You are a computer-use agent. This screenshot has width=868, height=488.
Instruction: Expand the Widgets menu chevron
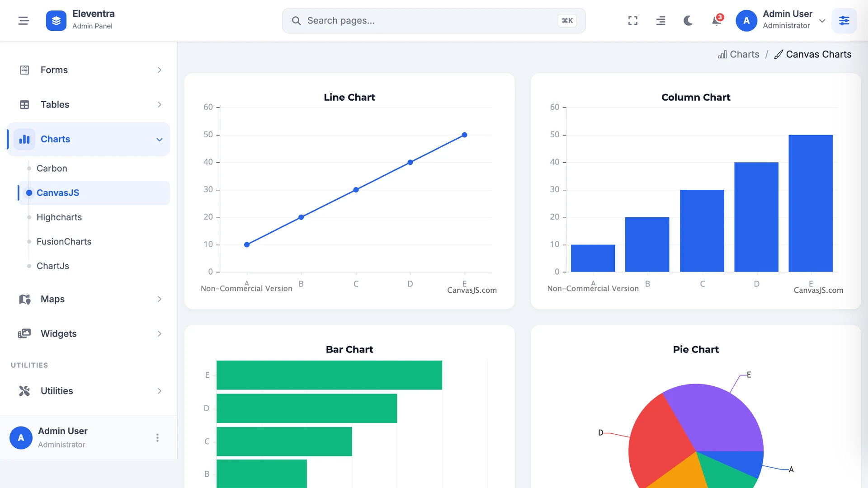tap(159, 333)
